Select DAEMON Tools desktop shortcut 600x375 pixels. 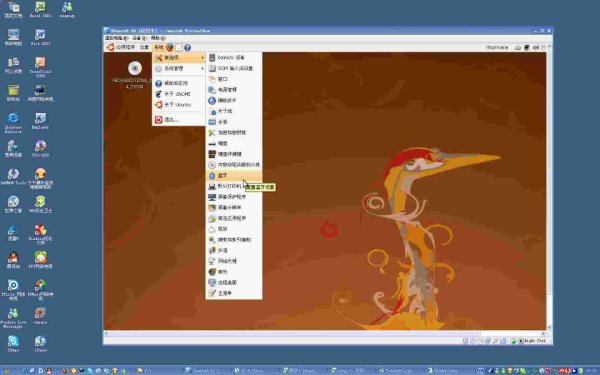[13, 176]
